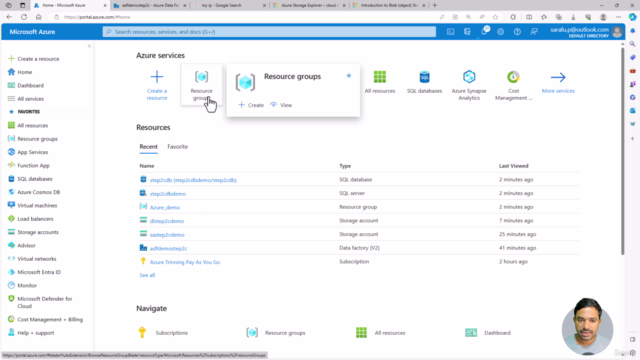
Task: Switch to my ip Google Search tab
Action: (229, 5)
